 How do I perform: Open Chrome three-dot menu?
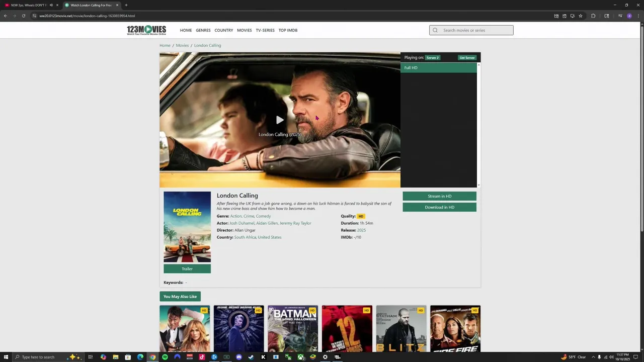(638, 16)
